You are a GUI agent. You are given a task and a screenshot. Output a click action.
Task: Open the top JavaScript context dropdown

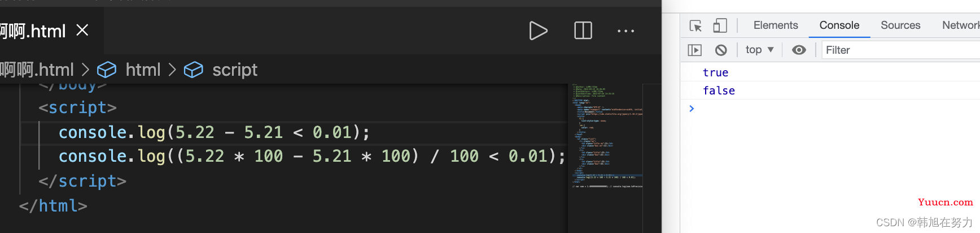(x=759, y=50)
